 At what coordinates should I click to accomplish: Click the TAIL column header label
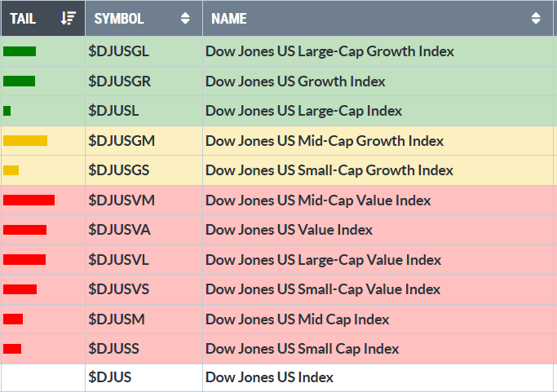[x=23, y=18]
